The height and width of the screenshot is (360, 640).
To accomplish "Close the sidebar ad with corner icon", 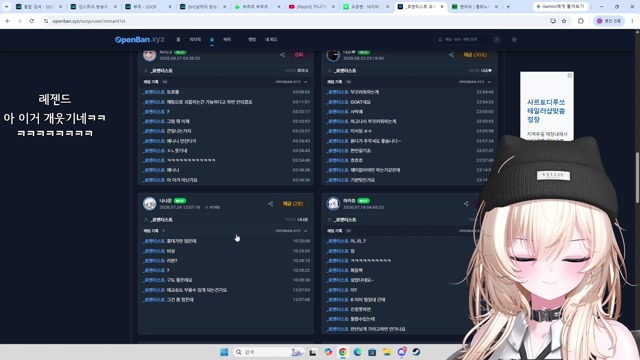I will 570,76.
